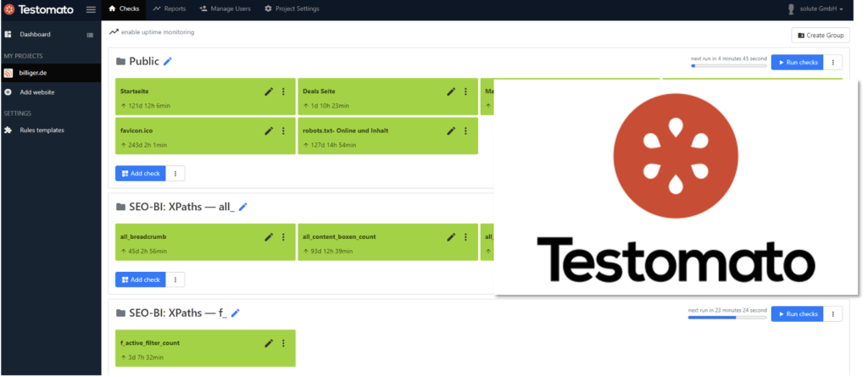Click the Testomato logo in header
The image size is (868, 377).
click(37, 9)
